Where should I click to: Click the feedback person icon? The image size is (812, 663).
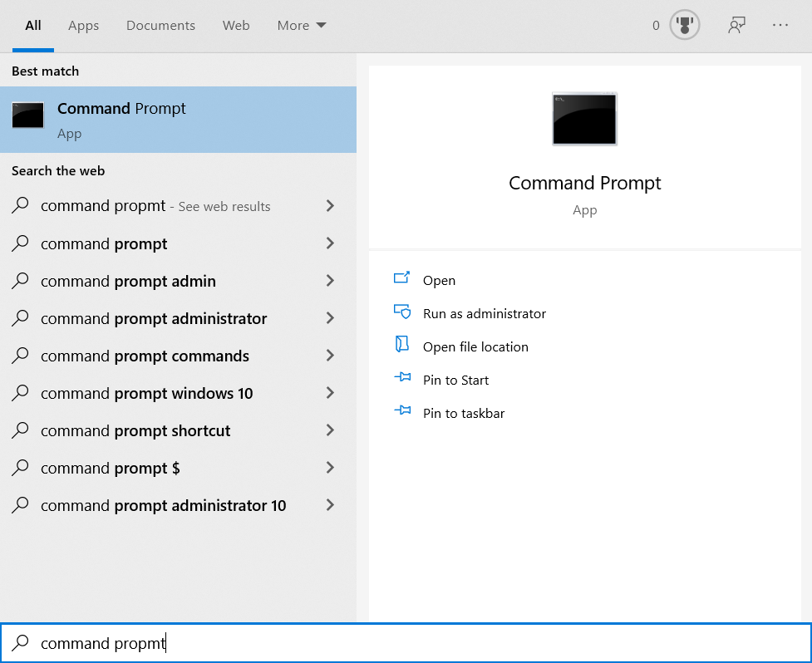pos(737,25)
